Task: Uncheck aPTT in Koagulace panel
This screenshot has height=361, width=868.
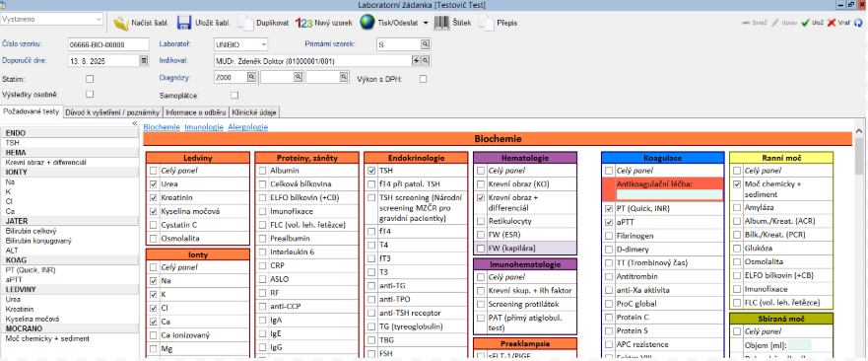Action: (609, 222)
